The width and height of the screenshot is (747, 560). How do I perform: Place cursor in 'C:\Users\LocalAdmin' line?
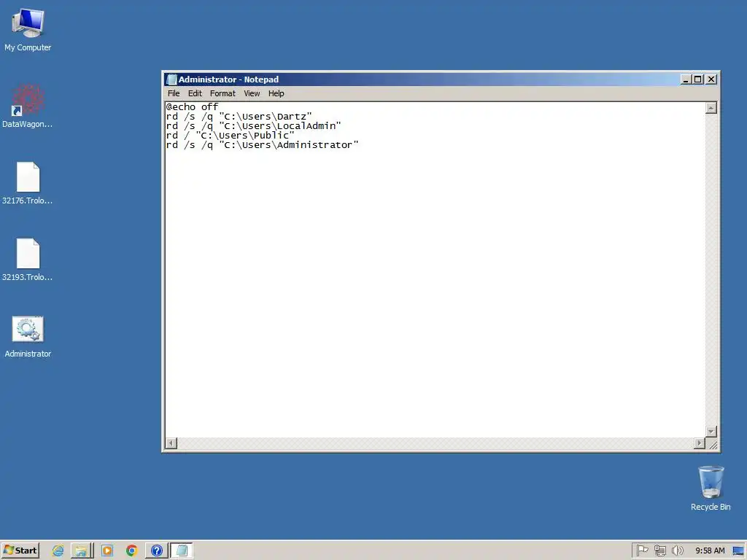coord(253,125)
